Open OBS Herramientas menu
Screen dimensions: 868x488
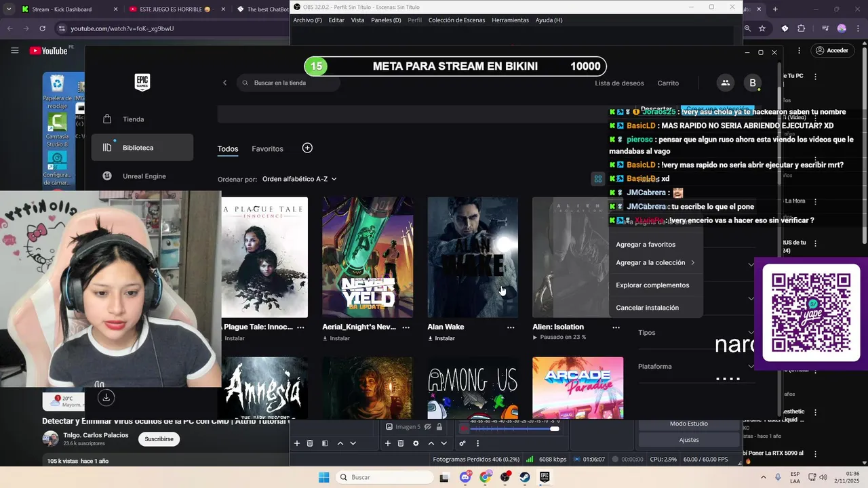click(x=510, y=20)
